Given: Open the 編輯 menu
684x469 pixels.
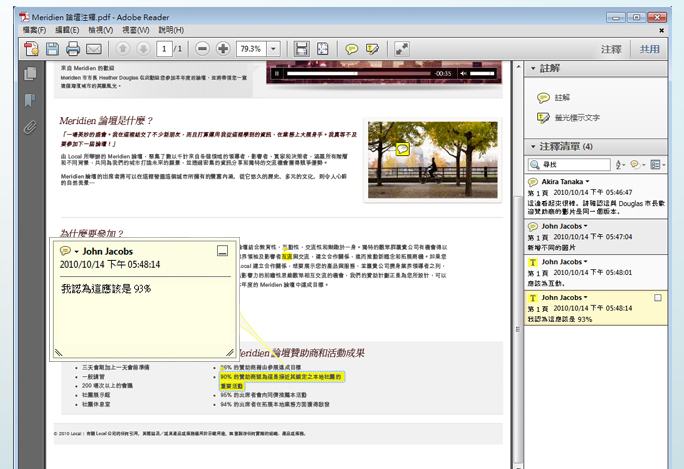Looking at the screenshot, I should pos(59,30).
